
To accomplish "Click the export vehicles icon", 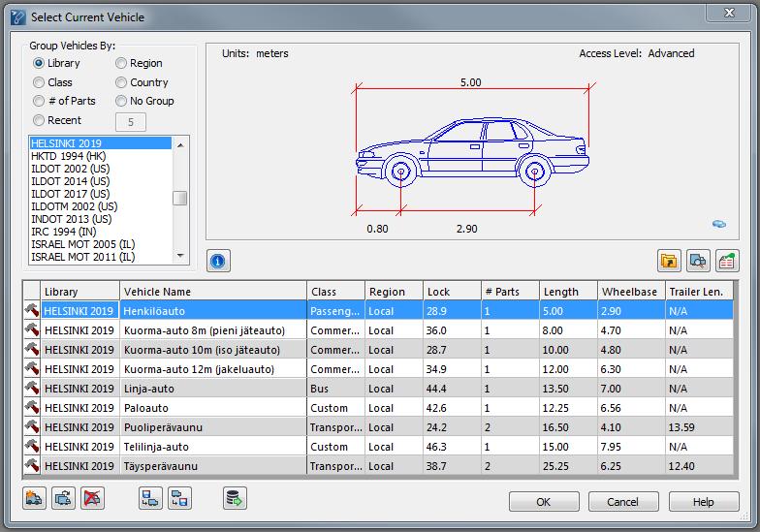I will (x=180, y=498).
